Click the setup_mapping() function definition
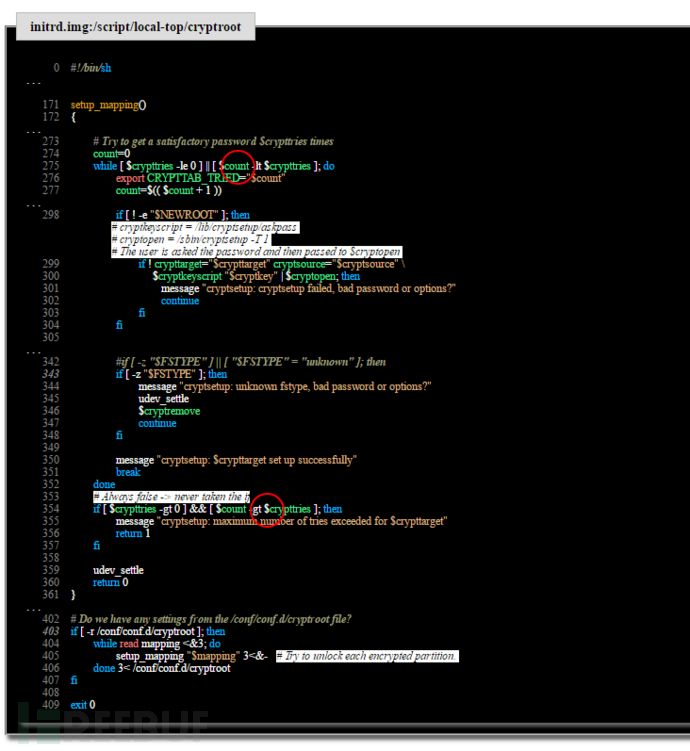 [x=108, y=104]
